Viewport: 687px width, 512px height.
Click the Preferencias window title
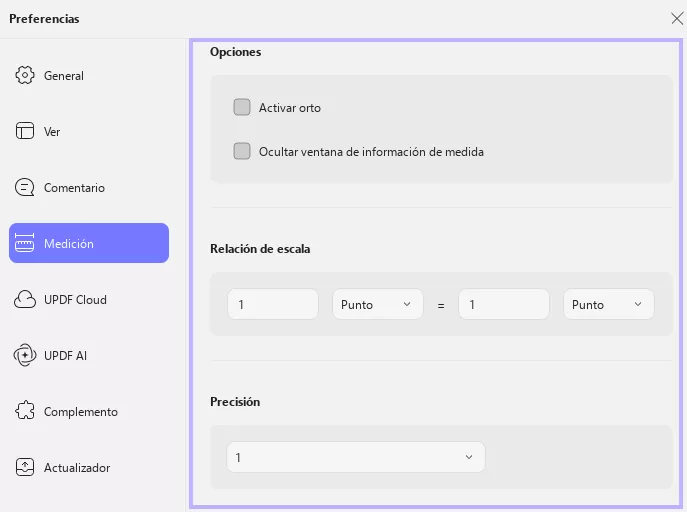(x=44, y=19)
